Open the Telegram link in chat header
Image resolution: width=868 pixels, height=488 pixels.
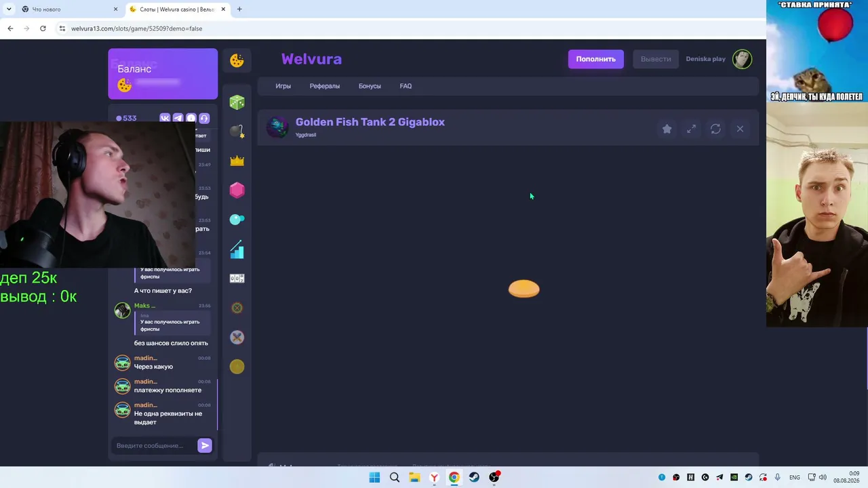(178, 118)
